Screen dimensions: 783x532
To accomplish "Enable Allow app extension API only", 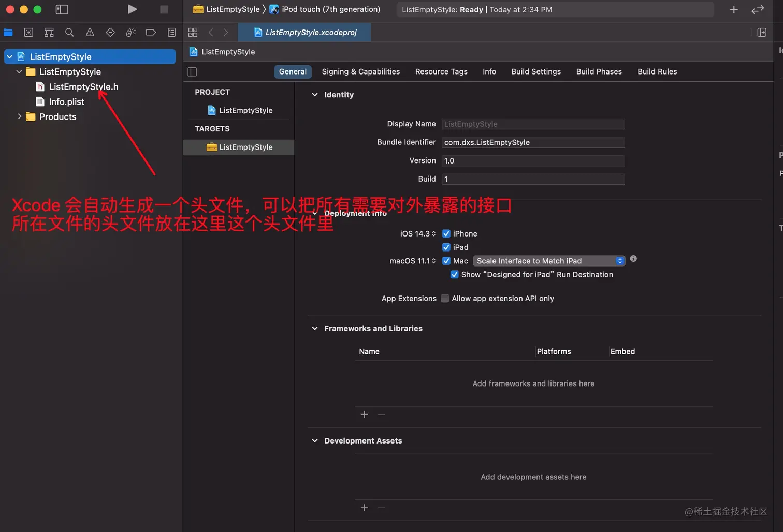I will [445, 299].
